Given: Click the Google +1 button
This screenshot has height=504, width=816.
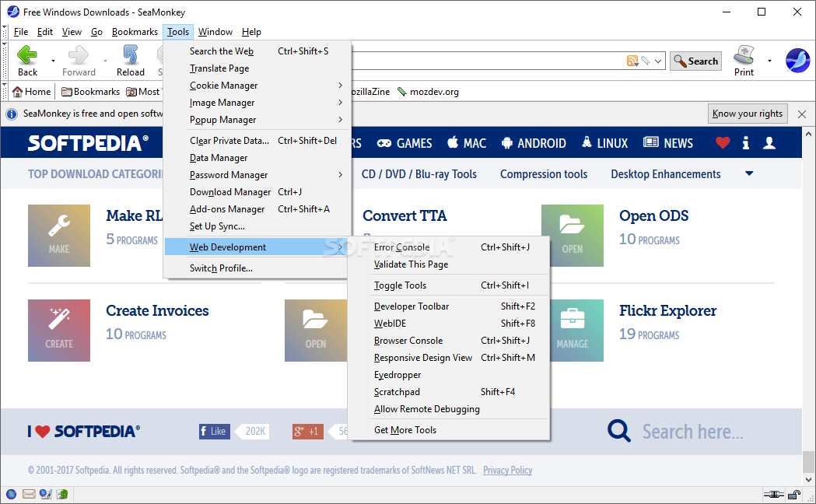Looking at the screenshot, I should [308, 431].
